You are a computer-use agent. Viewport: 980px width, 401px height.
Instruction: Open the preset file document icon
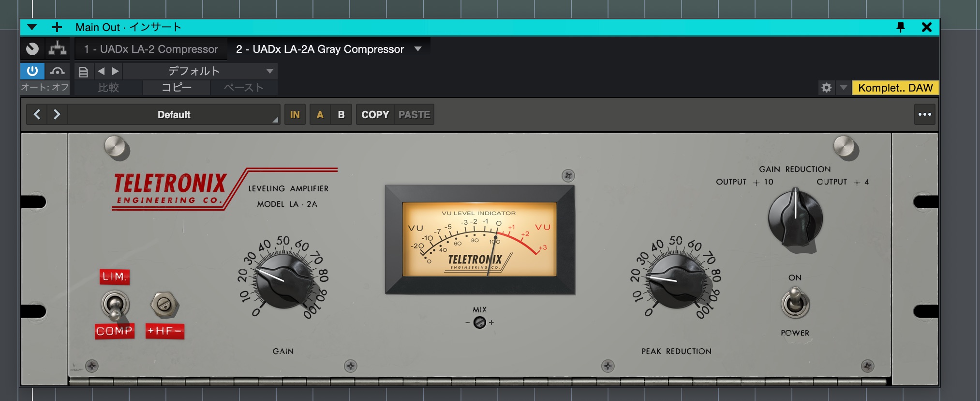[84, 72]
